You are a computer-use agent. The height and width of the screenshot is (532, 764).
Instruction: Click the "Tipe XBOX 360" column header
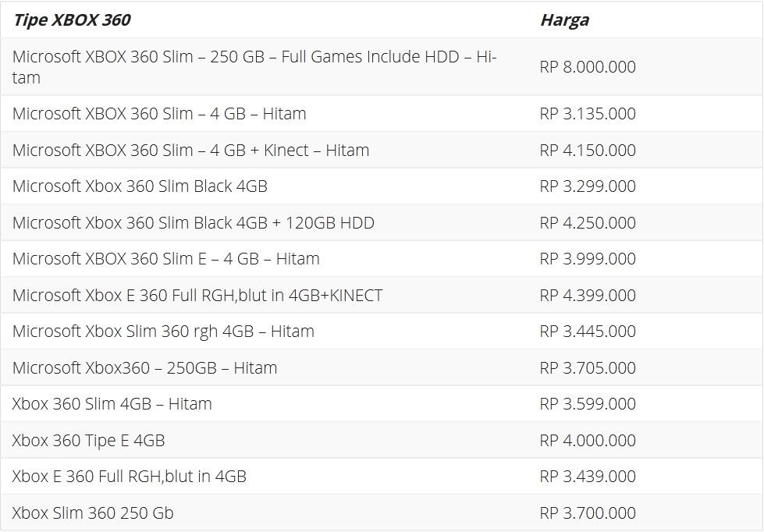click(71, 20)
